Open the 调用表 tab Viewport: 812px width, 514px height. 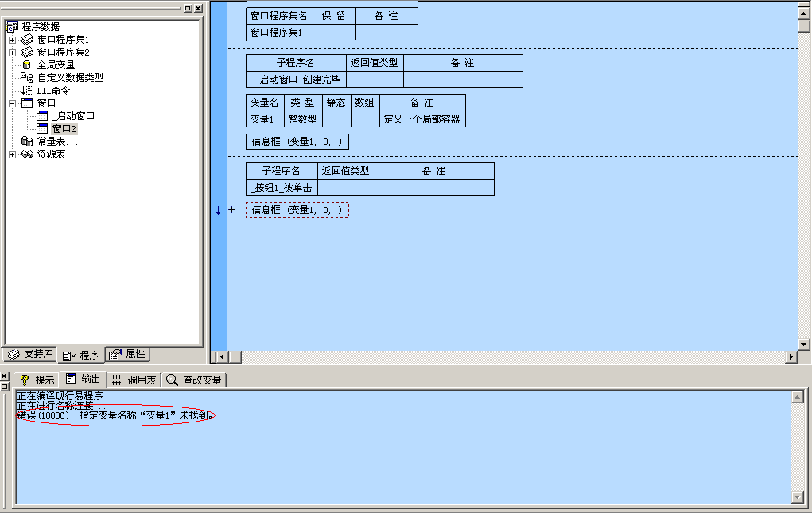(134, 380)
